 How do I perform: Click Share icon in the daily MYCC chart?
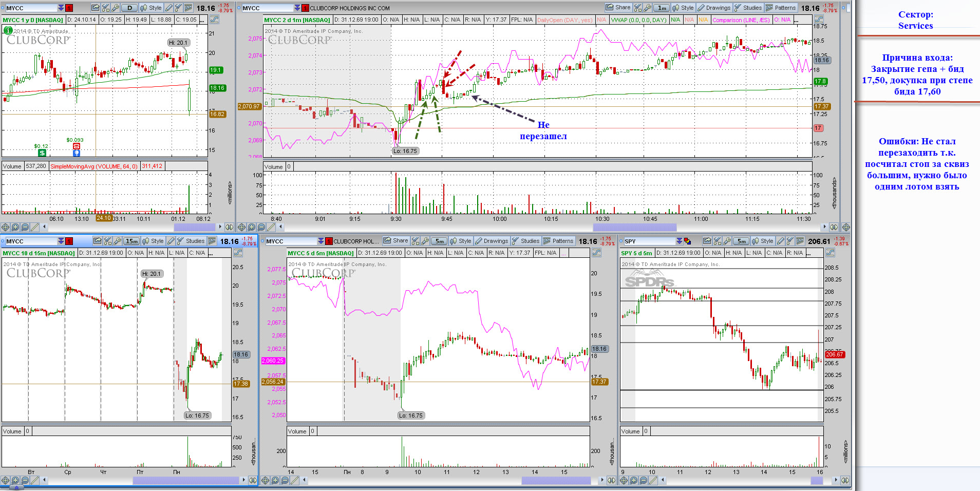tap(95, 8)
